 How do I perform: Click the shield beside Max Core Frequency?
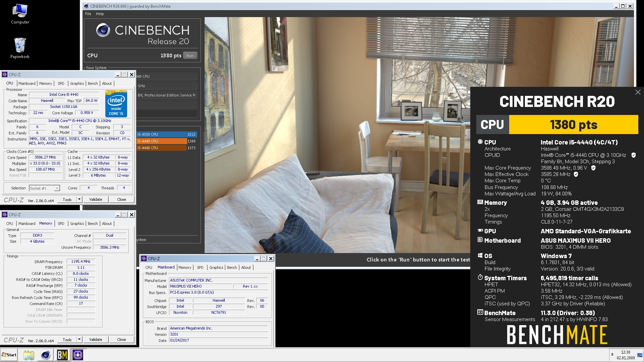pyautogui.click(x=593, y=168)
